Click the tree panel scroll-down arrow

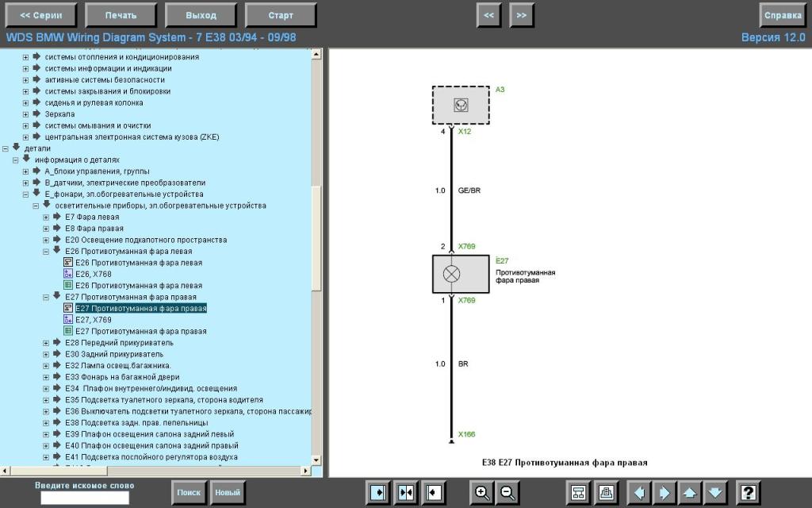coord(316,460)
